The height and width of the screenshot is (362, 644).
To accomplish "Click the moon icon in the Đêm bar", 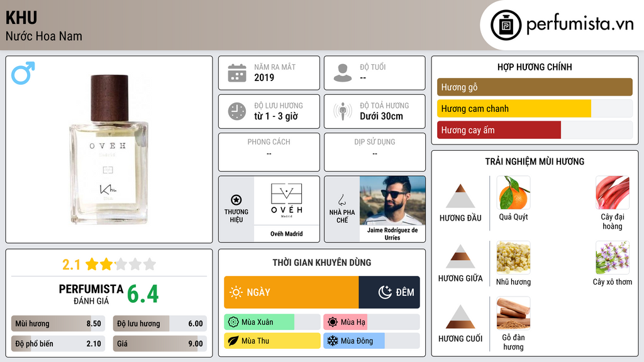I will click(385, 292).
